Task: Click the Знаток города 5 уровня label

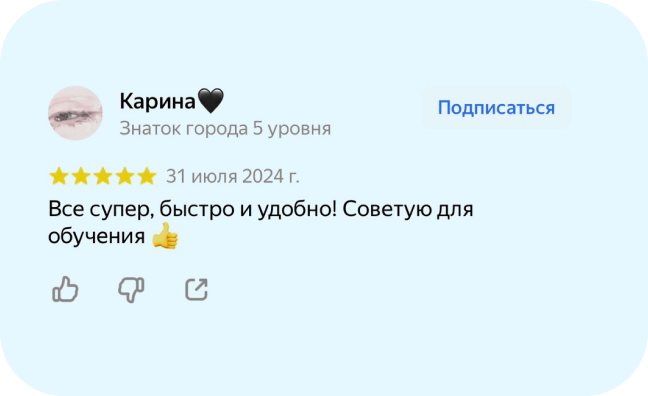Action: 225,129
